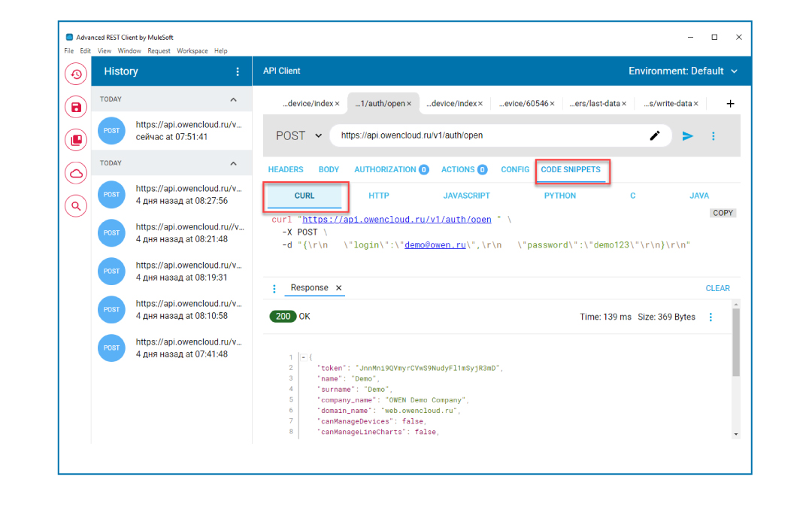The width and height of the screenshot is (812, 507).
Task: Open the Environment: Default dropdown
Action: [683, 71]
